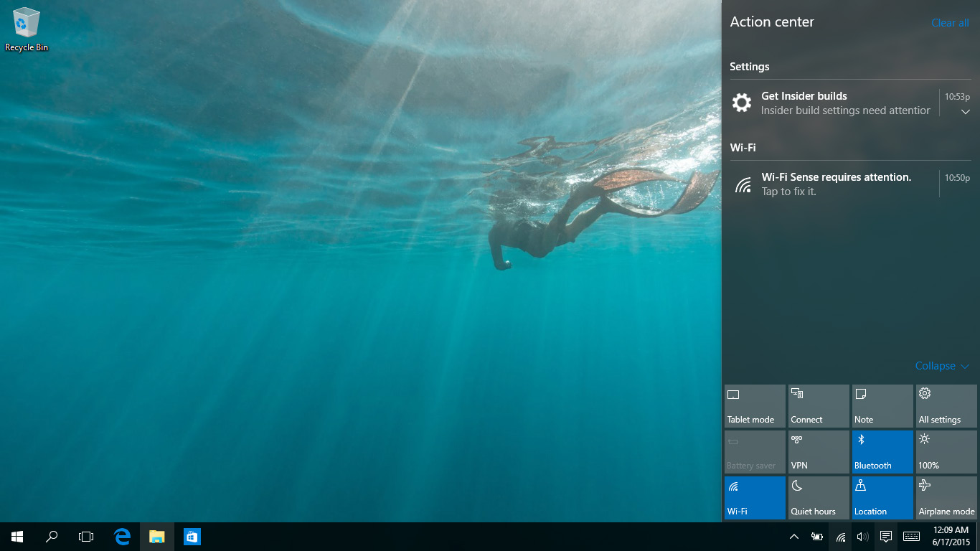The image size is (980, 551).
Task: Turn off Location quick action
Action: tap(882, 498)
